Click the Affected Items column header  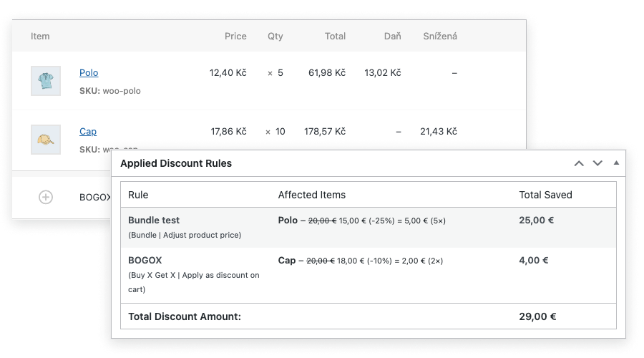click(311, 195)
